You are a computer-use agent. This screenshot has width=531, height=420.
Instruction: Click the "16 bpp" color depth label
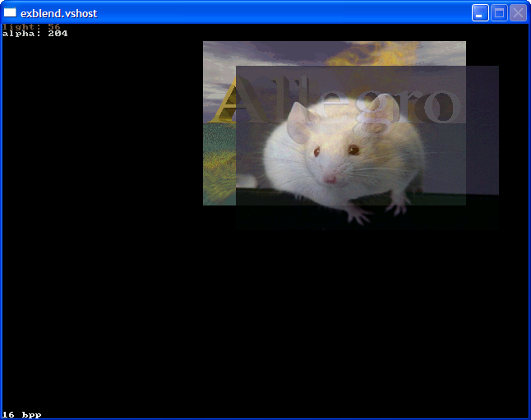pos(22,414)
